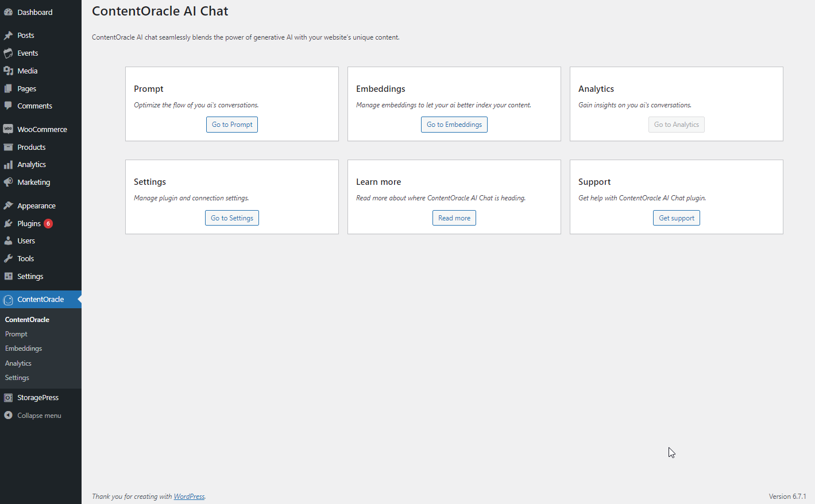This screenshot has width=815, height=504.
Task: Click the Prompt card heading
Action: tap(149, 89)
